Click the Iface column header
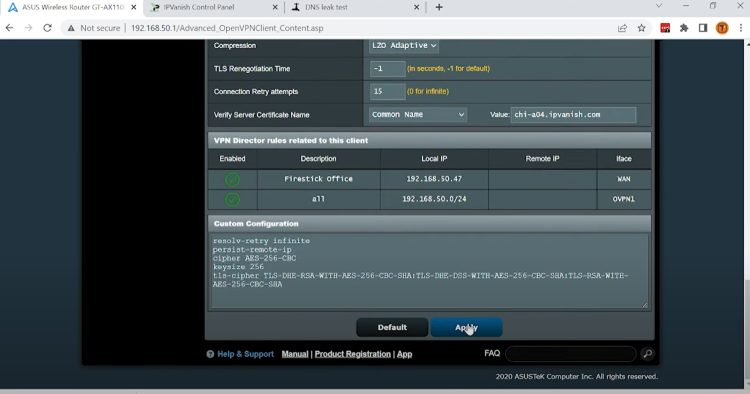 tap(624, 159)
